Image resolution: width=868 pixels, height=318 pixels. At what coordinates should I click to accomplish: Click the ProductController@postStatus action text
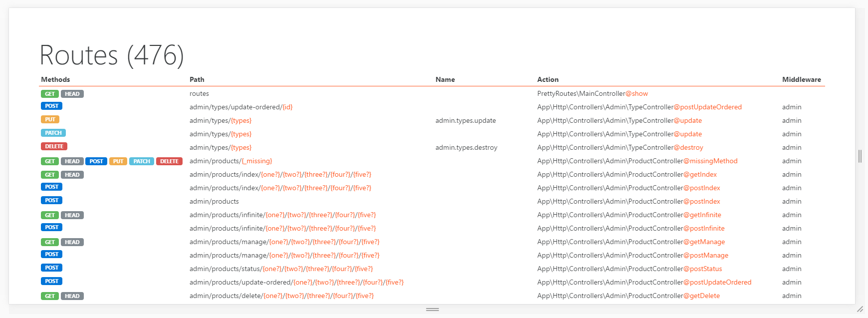click(x=629, y=269)
